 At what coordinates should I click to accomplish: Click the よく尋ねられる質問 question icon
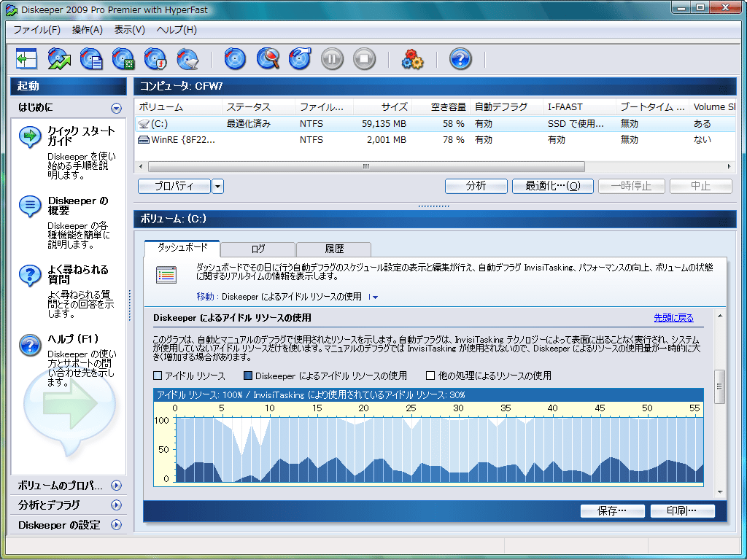(x=30, y=275)
